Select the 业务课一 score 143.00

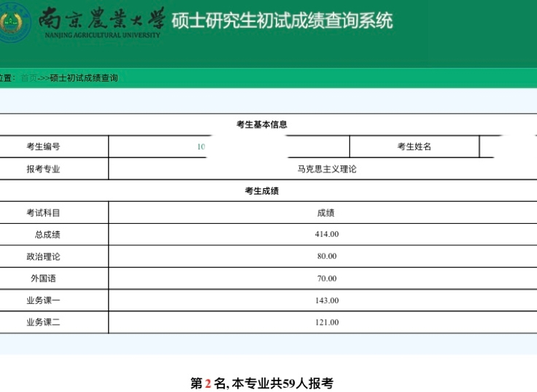pyautogui.click(x=326, y=300)
